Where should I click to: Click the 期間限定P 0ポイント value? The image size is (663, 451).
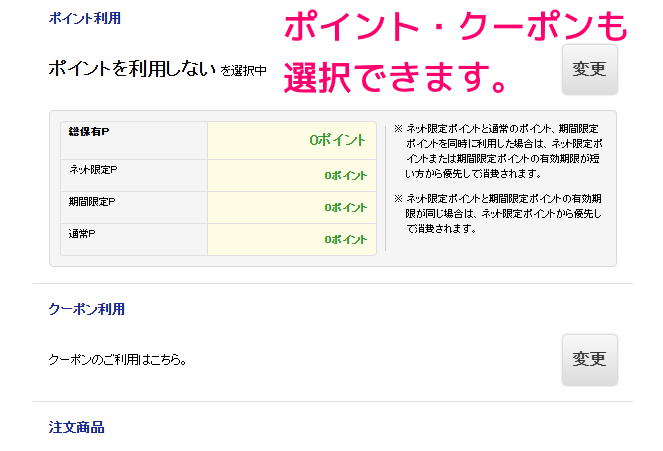[x=346, y=208]
